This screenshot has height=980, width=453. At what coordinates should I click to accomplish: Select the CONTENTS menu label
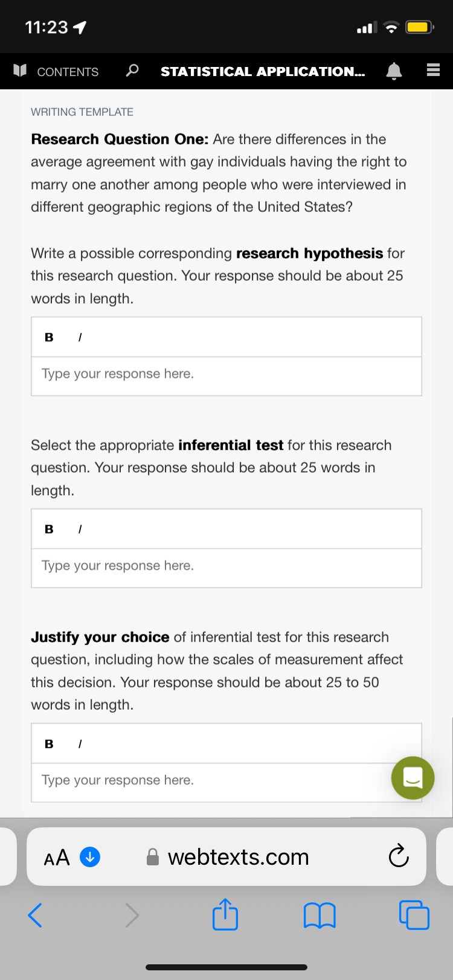[68, 72]
